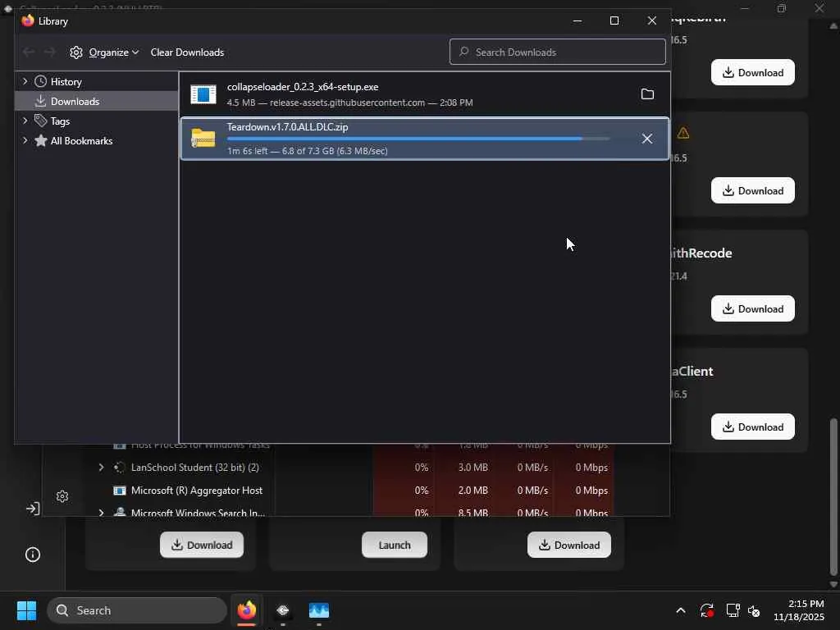
Task: Select Teardown.v1.7.0.ALL.DLC.zip download entry
Action: 424,139
